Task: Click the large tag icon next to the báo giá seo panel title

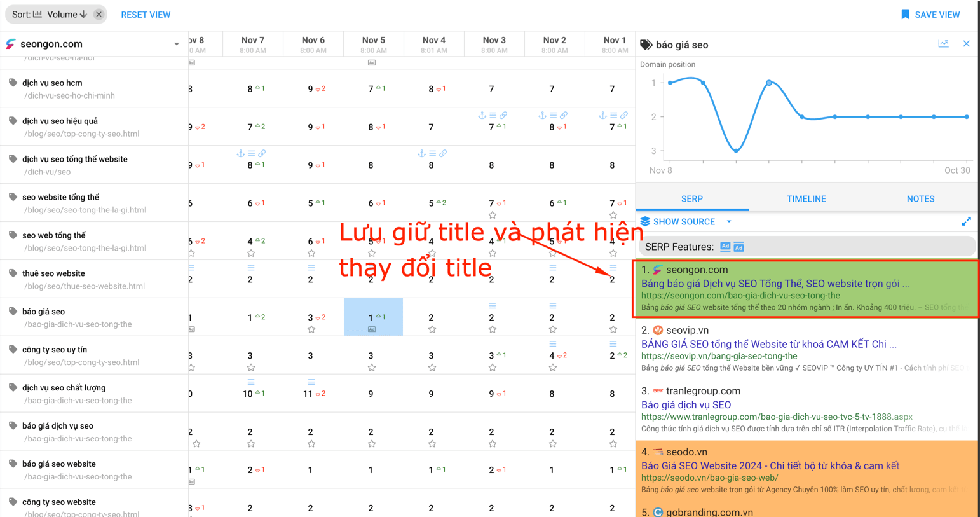Action: 646,45
